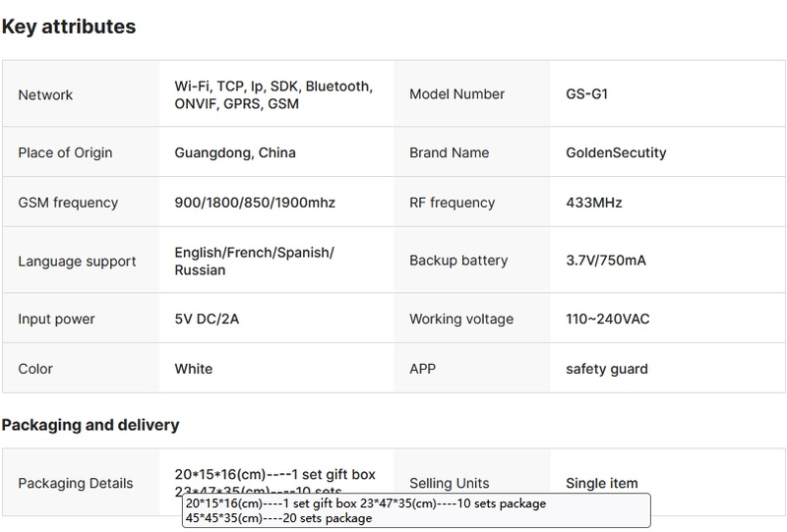Click the Guangdong, China value

(x=234, y=152)
